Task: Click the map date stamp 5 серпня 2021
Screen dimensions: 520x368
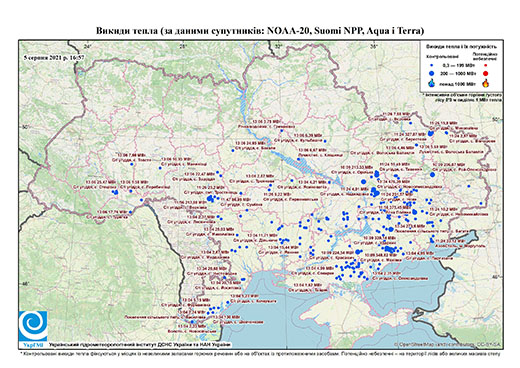Action: point(54,57)
